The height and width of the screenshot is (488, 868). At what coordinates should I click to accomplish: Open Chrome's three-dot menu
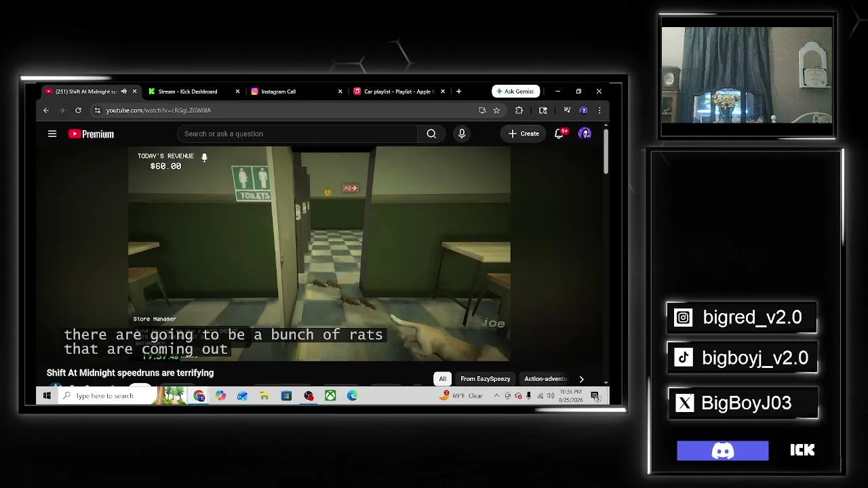click(599, 110)
